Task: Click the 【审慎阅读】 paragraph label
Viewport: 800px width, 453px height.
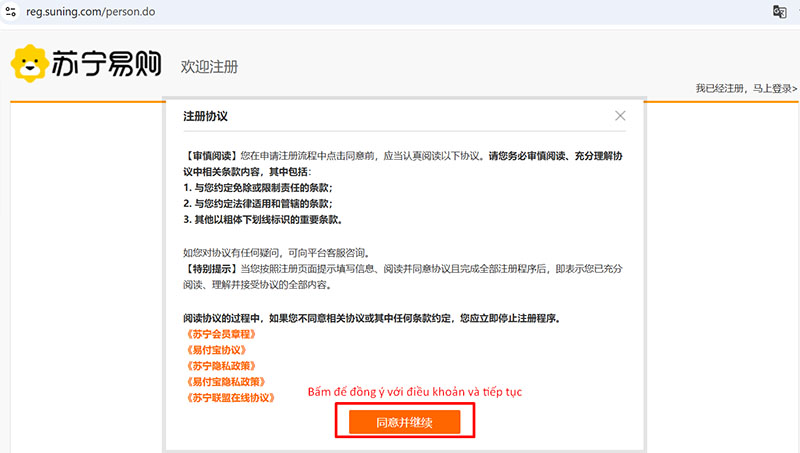Action: (x=211, y=156)
